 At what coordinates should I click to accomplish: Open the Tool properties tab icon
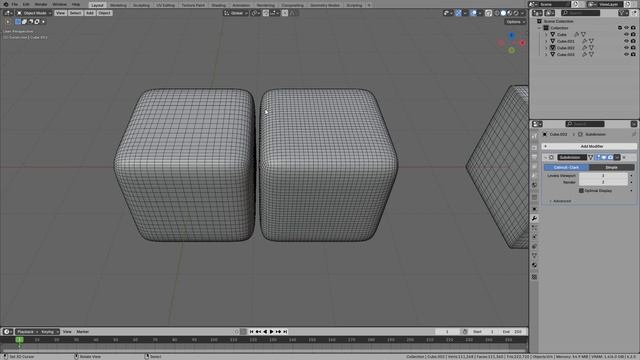(x=534, y=137)
